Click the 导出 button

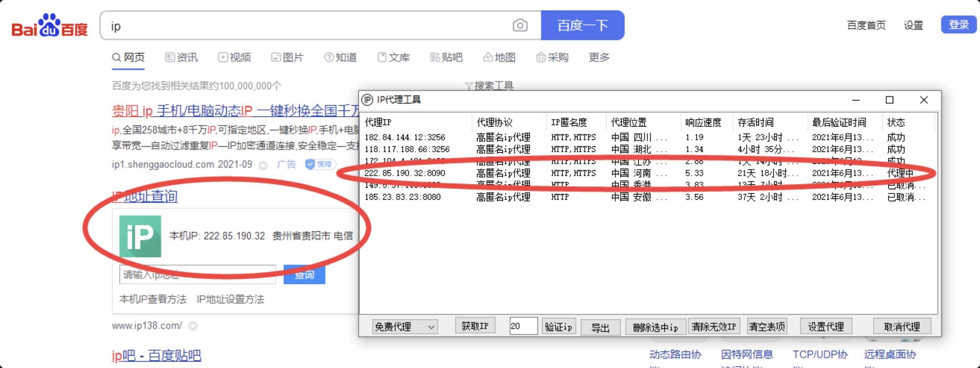pyautogui.click(x=601, y=327)
